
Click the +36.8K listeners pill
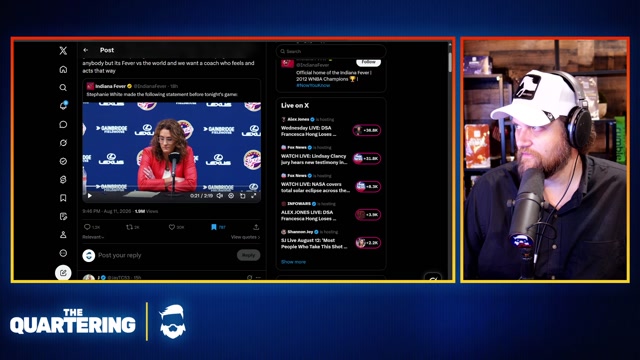tap(367, 130)
